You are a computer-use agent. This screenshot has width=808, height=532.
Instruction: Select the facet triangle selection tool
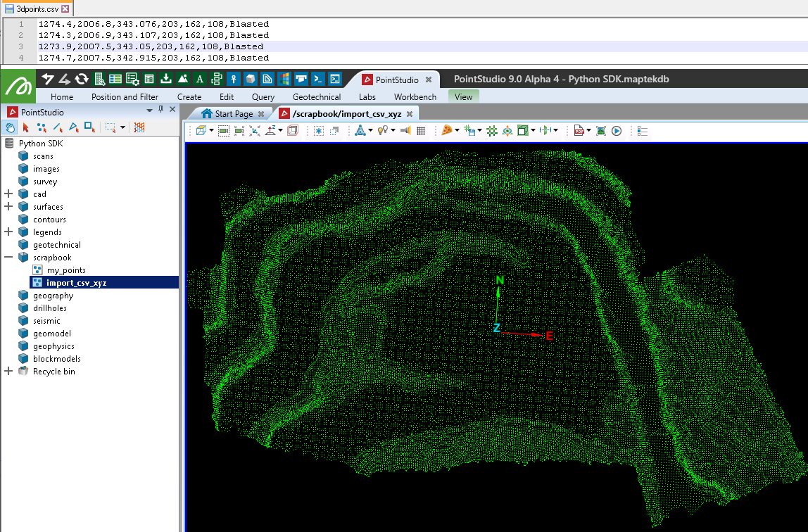pos(74,127)
